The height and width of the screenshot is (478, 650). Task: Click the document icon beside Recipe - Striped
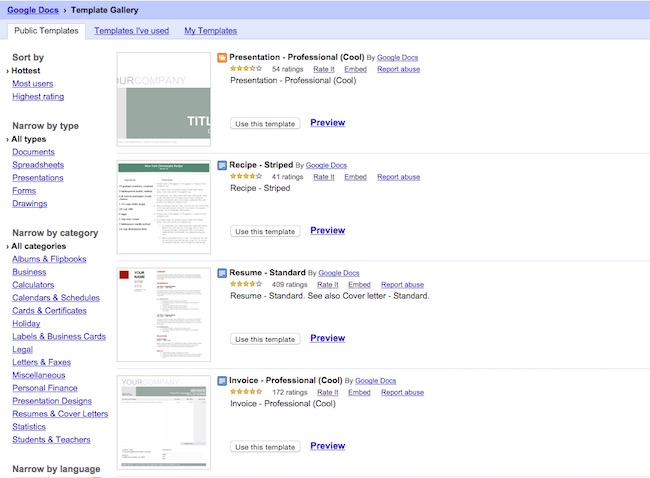[222, 165]
